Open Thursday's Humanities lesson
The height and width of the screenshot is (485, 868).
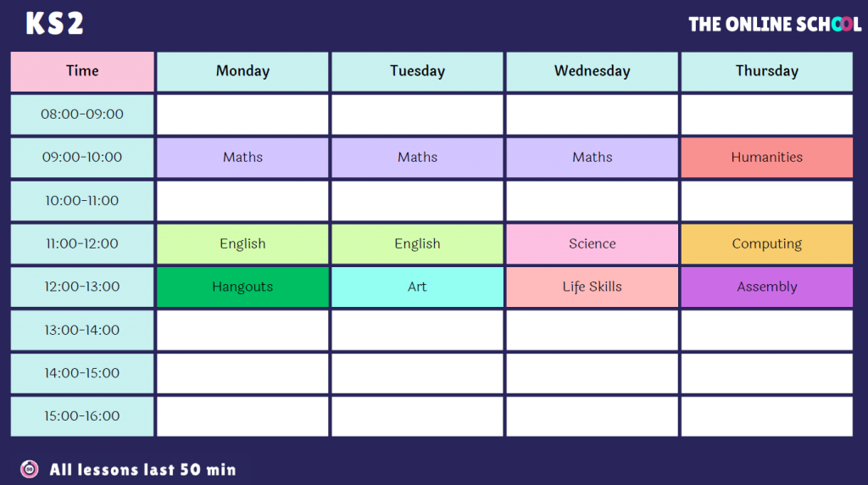766,157
